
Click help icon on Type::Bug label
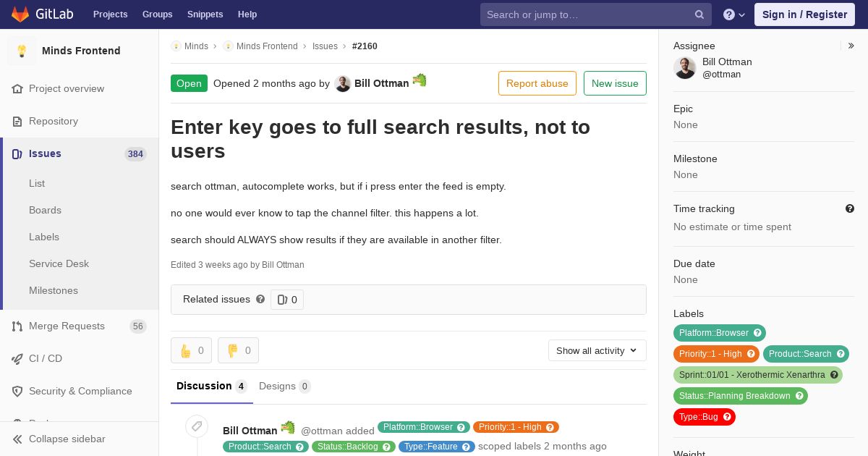click(x=728, y=417)
